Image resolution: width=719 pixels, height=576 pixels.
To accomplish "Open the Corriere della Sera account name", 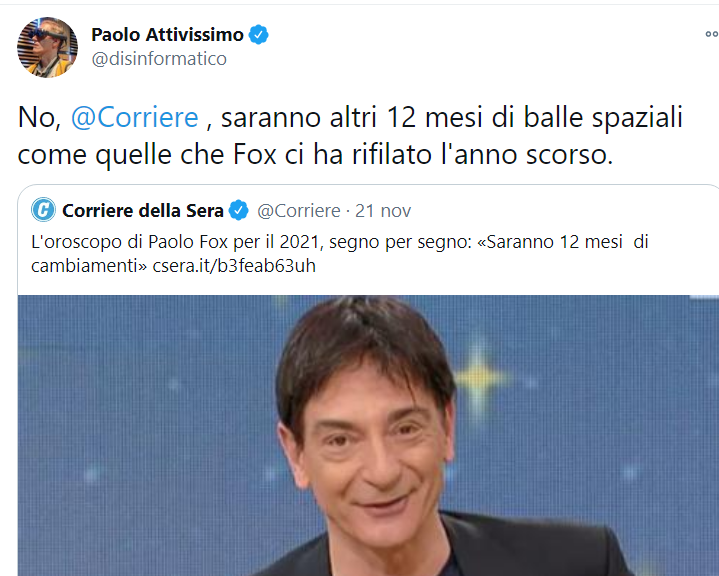I will point(143,210).
